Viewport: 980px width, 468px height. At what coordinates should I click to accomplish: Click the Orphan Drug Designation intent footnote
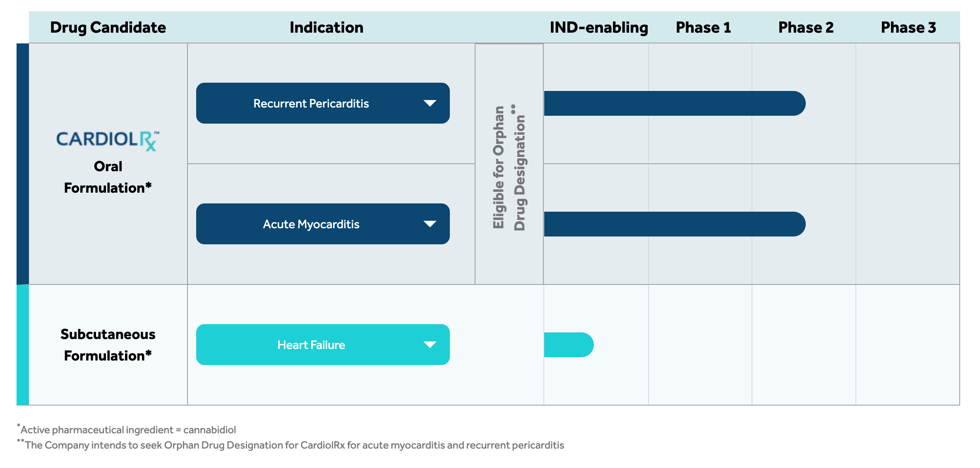294,445
